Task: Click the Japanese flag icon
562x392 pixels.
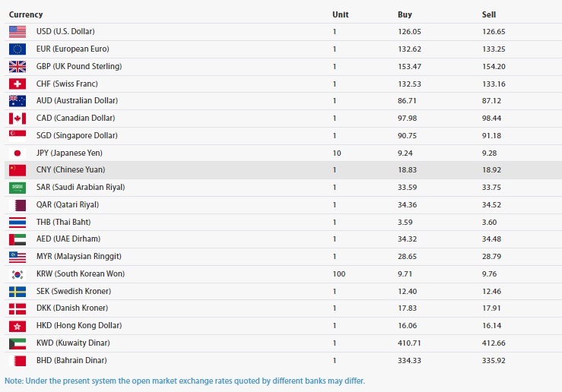Action: point(17,153)
